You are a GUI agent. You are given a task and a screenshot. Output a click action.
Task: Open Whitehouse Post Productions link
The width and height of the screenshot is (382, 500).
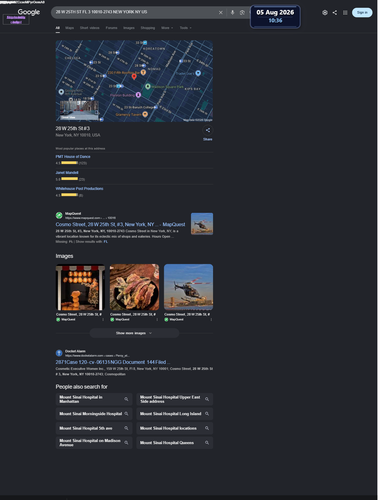click(x=79, y=189)
